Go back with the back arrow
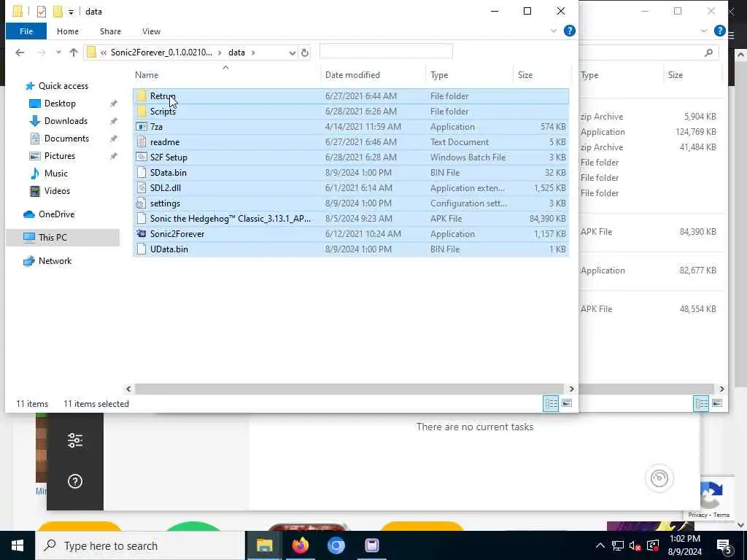The height and width of the screenshot is (560, 747). pyautogui.click(x=20, y=52)
